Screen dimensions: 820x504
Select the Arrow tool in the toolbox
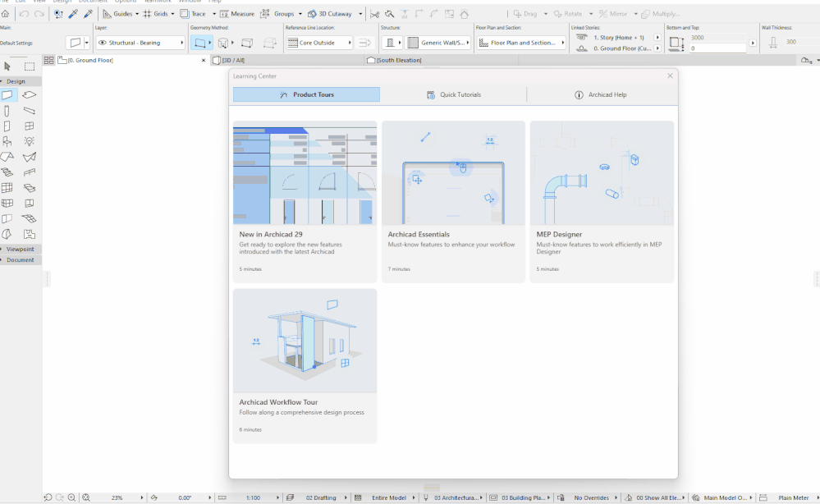7,66
